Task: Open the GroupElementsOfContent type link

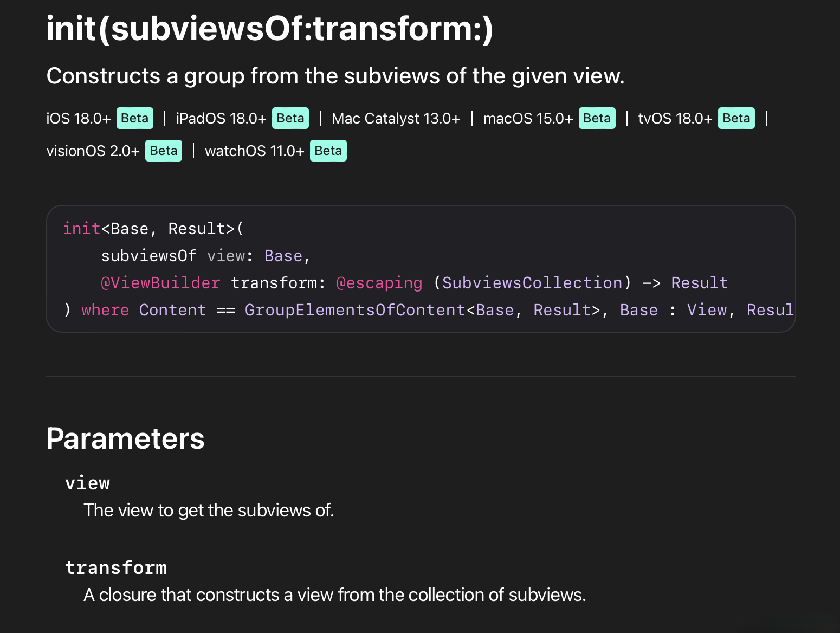Action: [354, 310]
